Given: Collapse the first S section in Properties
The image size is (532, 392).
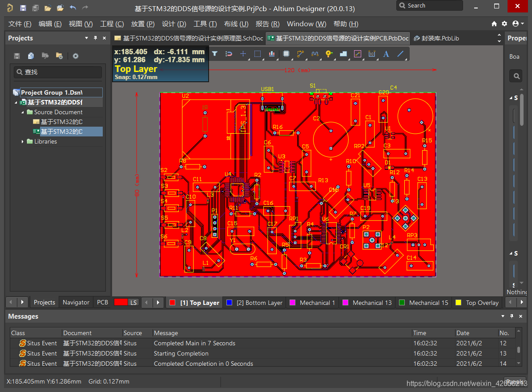Looking at the screenshot, I should [511, 98].
